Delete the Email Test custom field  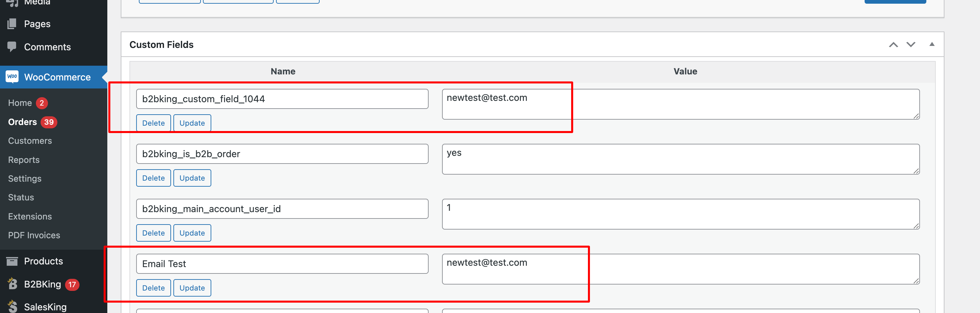[153, 288]
